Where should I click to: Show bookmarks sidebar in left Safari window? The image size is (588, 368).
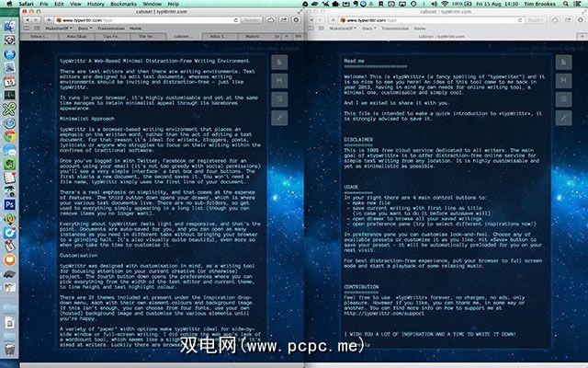coord(27,29)
